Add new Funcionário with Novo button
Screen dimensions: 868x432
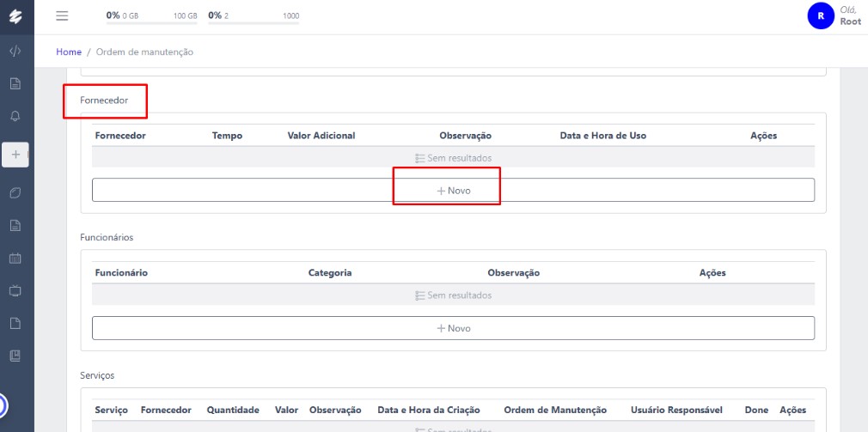pyautogui.click(x=453, y=328)
